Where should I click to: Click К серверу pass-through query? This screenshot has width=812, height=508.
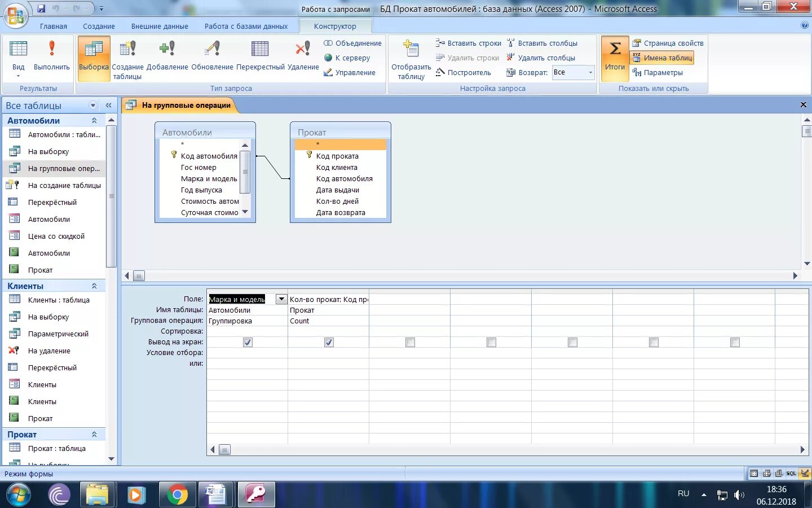[x=347, y=58]
